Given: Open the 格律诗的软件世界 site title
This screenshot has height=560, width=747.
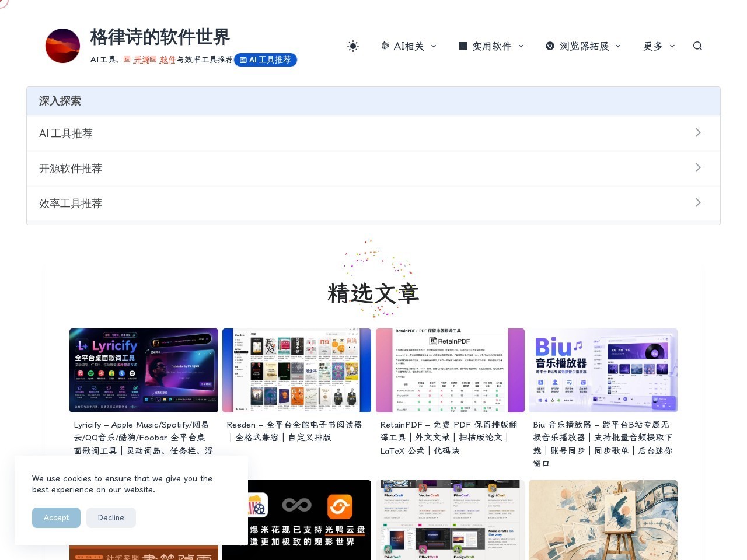Looking at the screenshot, I should click(160, 37).
